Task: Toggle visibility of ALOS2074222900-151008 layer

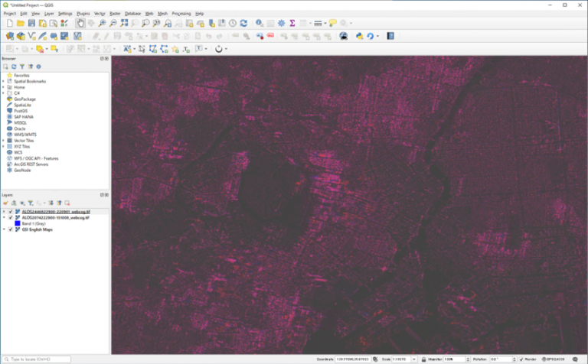Action: tap(11, 218)
